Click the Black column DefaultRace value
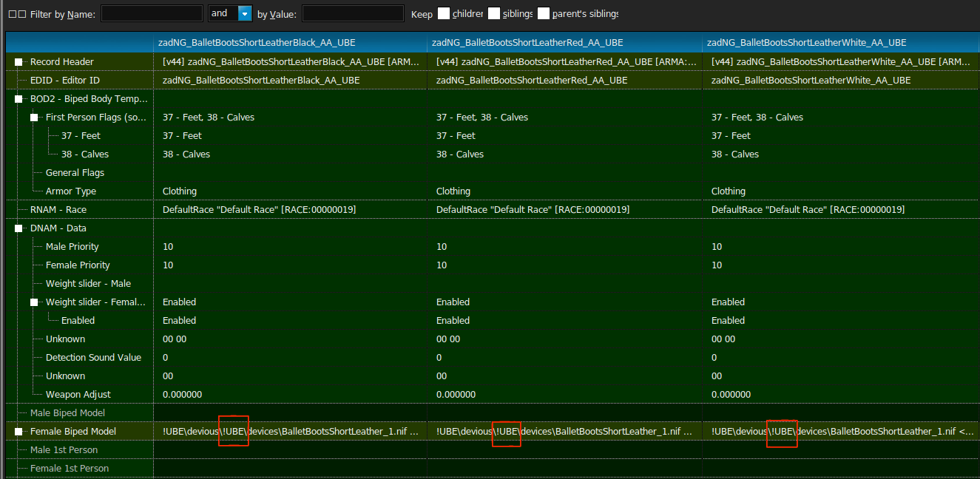Image resolution: width=980 pixels, height=479 pixels. [x=259, y=210]
